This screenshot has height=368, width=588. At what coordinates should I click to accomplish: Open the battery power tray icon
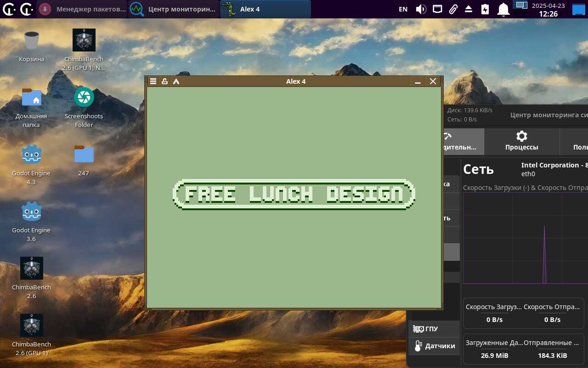click(485, 9)
